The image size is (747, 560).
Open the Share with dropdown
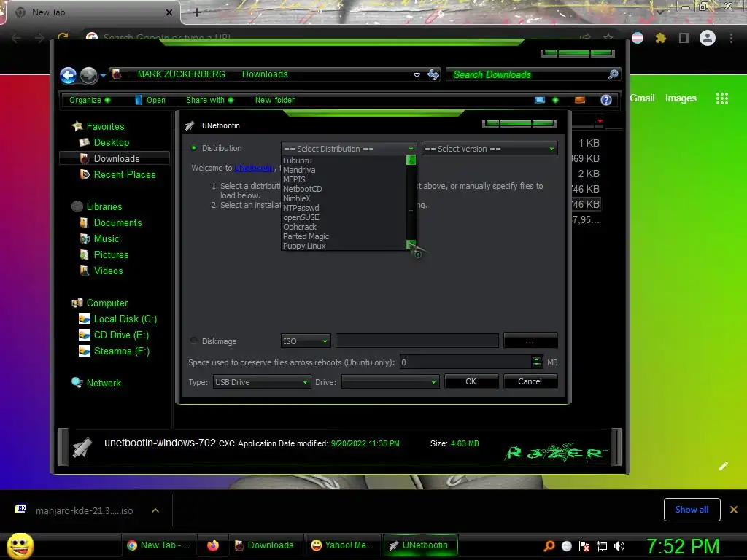(209, 100)
